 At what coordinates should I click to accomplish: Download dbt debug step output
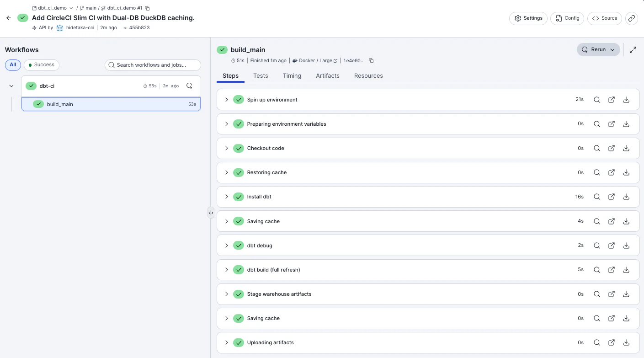(x=626, y=246)
